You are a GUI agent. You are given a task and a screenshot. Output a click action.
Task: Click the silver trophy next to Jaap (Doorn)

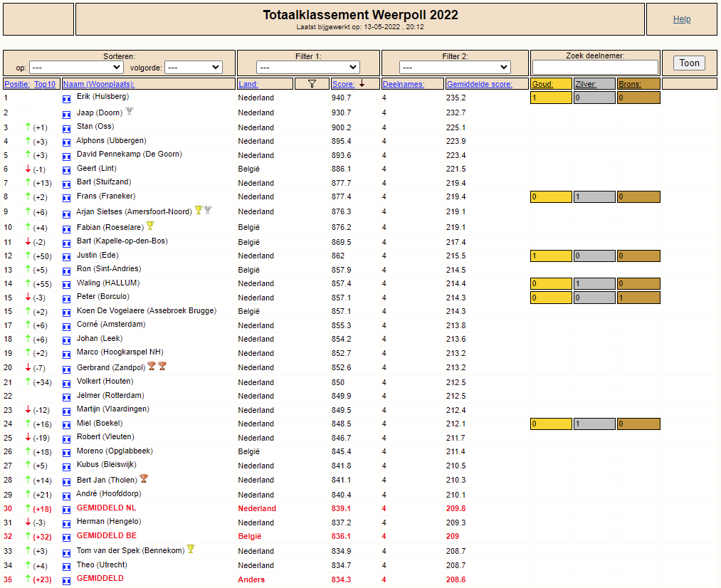pyautogui.click(x=130, y=112)
